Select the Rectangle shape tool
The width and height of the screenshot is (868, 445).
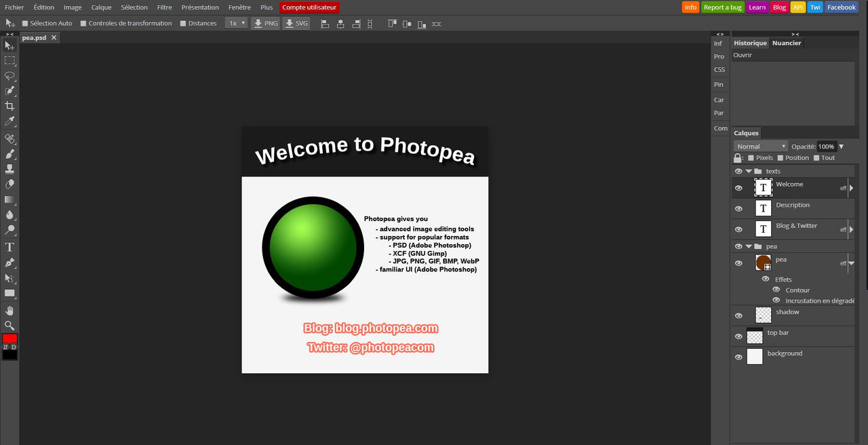click(x=9, y=293)
